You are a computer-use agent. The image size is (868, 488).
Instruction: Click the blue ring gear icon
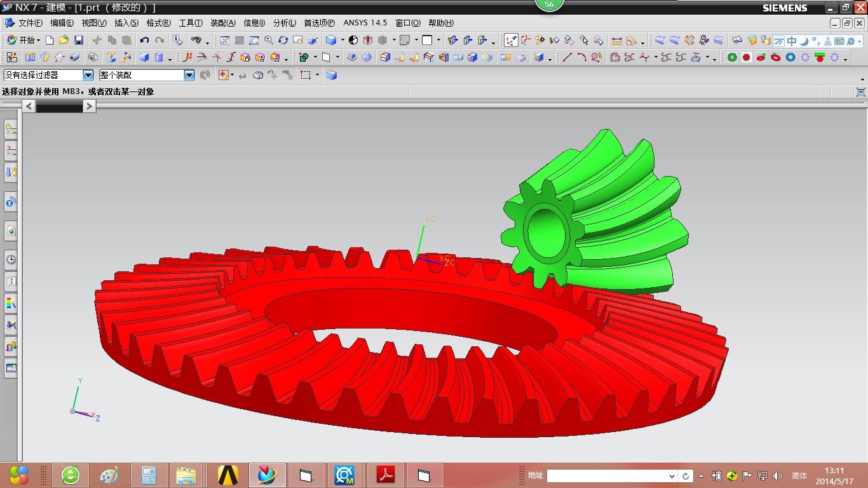(x=790, y=57)
